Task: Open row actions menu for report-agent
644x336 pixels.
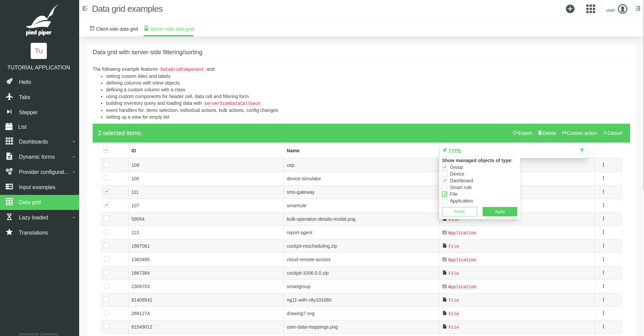Action: point(603,232)
